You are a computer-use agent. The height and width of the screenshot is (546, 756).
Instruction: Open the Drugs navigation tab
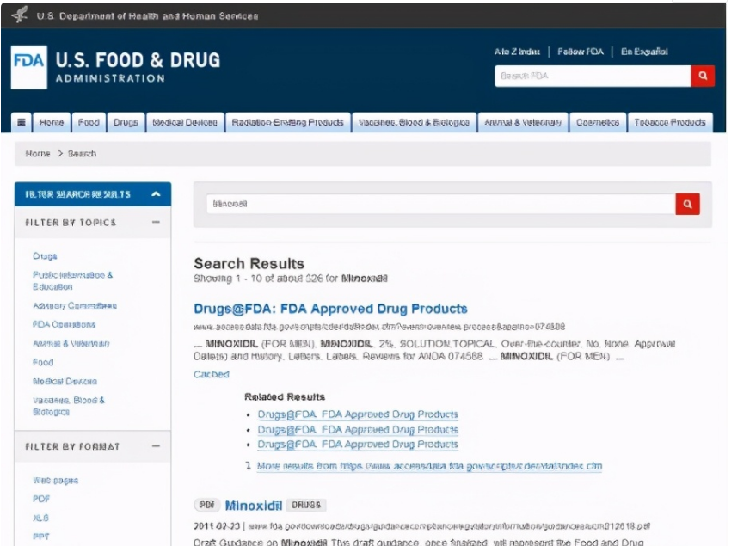pos(126,122)
